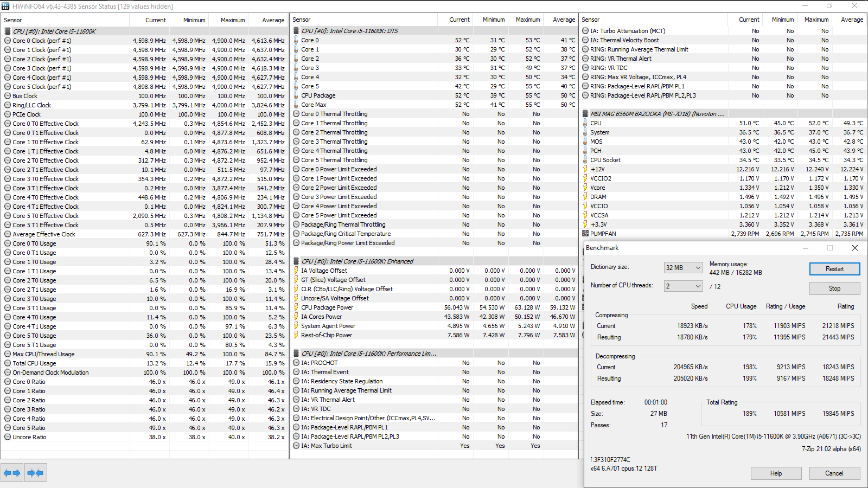
Task: Click thermometer icon beside CPU Package temperature
Action: pos(296,95)
